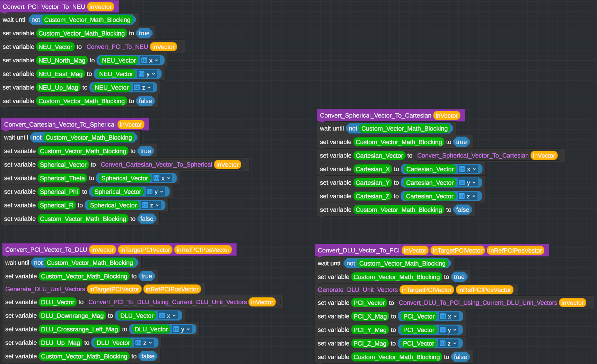Screen dimensions: 597x364
Task: Change the y component selector in the Cartesian_Y row
Action: pos(468,183)
